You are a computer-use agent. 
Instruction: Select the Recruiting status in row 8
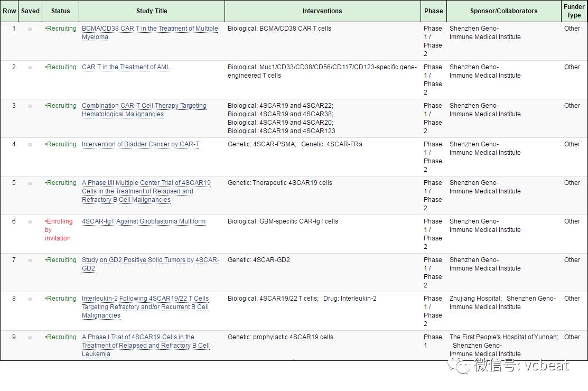[61, 299]
